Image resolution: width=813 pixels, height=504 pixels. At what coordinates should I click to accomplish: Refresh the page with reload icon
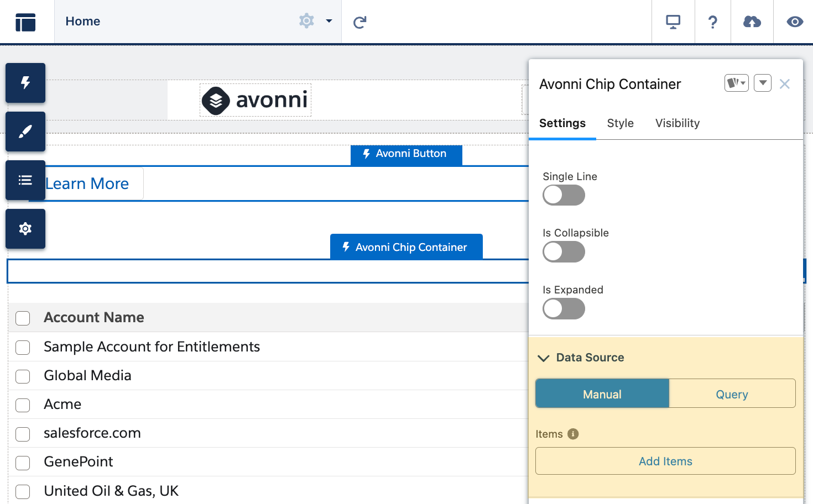(x=360, y=22)
